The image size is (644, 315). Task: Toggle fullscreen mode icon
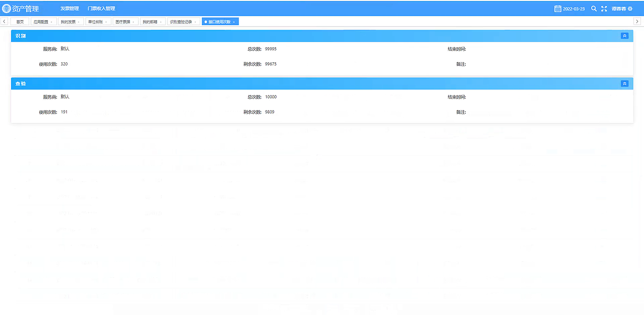pos(604,9)
